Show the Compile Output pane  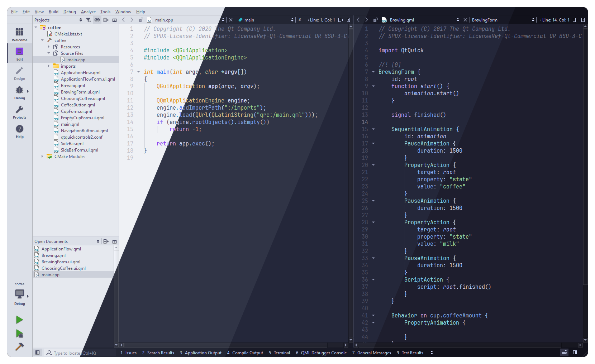(245, 353)
